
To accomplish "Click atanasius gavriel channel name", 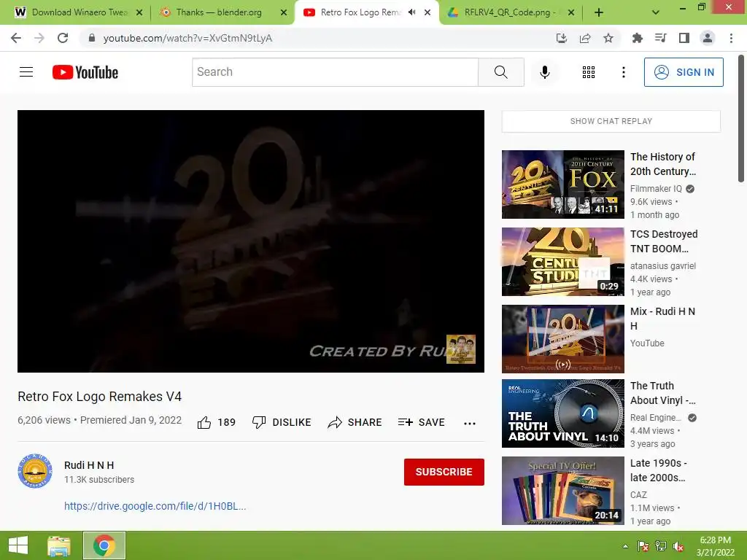I will click(662, 265).
